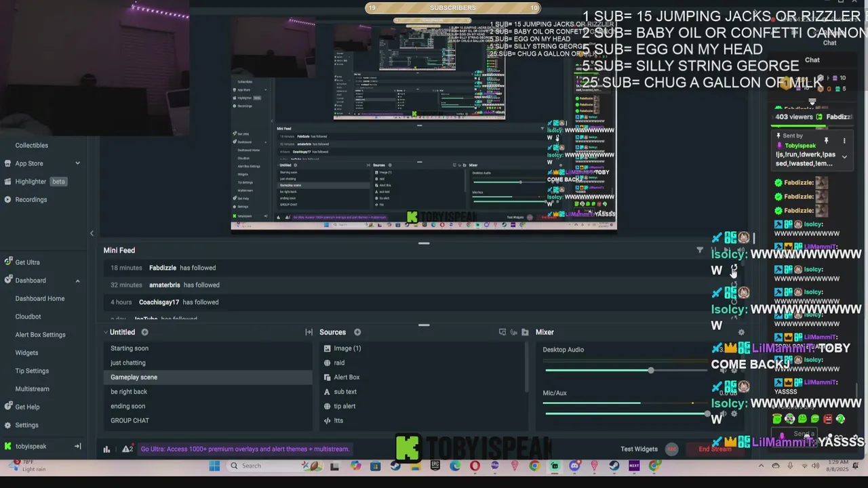The width and height of the screenshot is (868, 488).
Task: Expand the App Store dropdown chevron
Action: pyautogui.click(x=77, y=163)
